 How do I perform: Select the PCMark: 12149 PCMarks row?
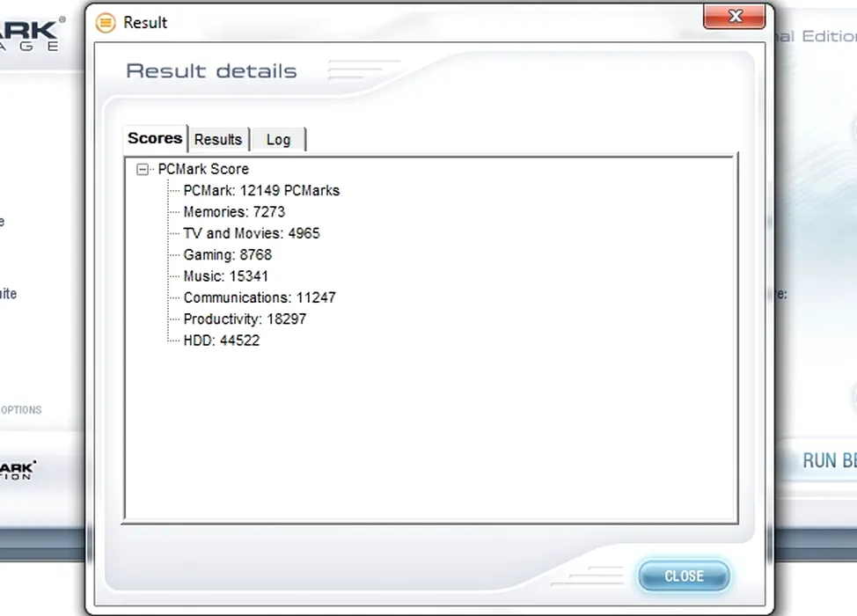coord(261,190)
